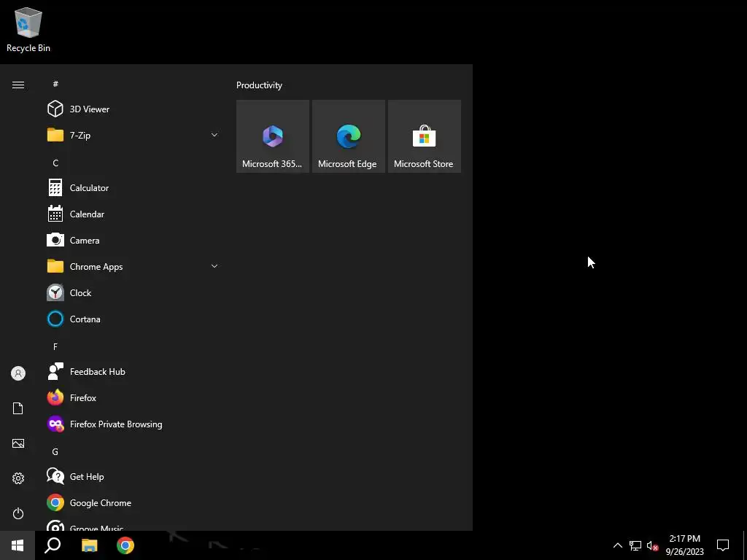Open the Microsoft 365 tile

(x=273, y=136)
